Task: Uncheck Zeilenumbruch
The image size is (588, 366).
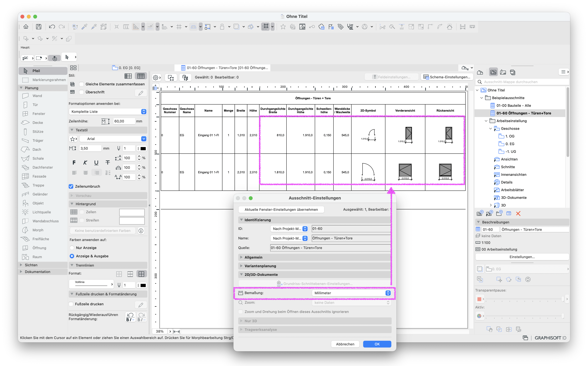Action: pyautogui.click(x=71, y=186)
